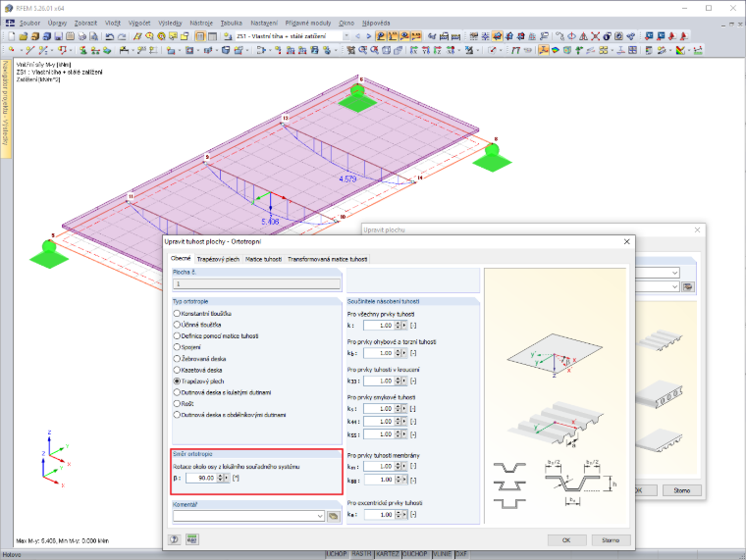Open the Navigátor projektu side tab
Viewport: 746px width, 560px height.
pyautogui.click(x=6, y=109)
